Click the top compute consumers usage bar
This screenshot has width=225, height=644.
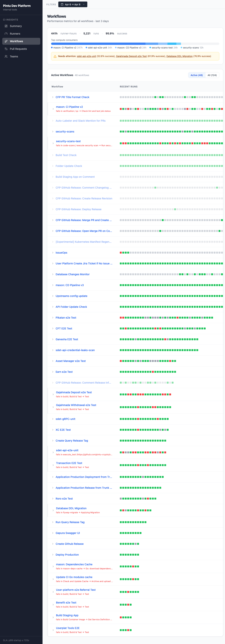[x=135, y=44]
